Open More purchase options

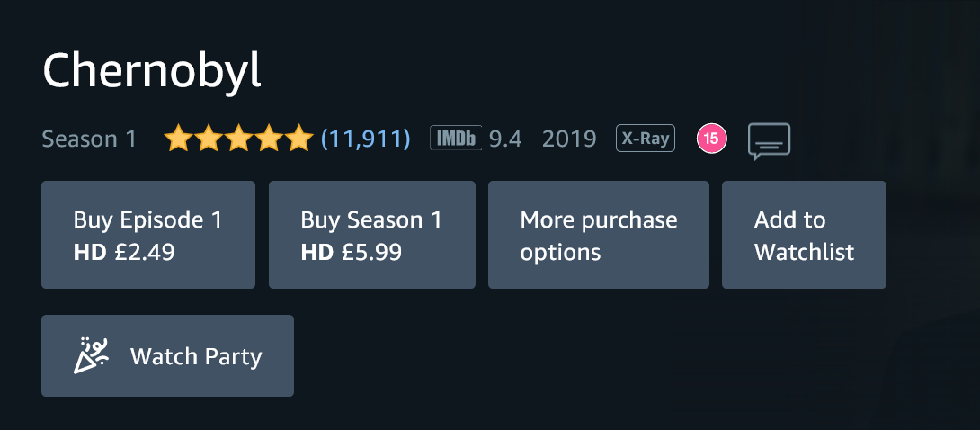click(598, 235)
